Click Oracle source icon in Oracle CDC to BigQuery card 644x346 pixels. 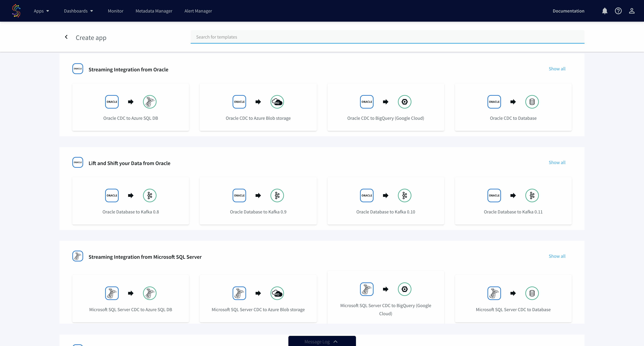click(367, 102)
